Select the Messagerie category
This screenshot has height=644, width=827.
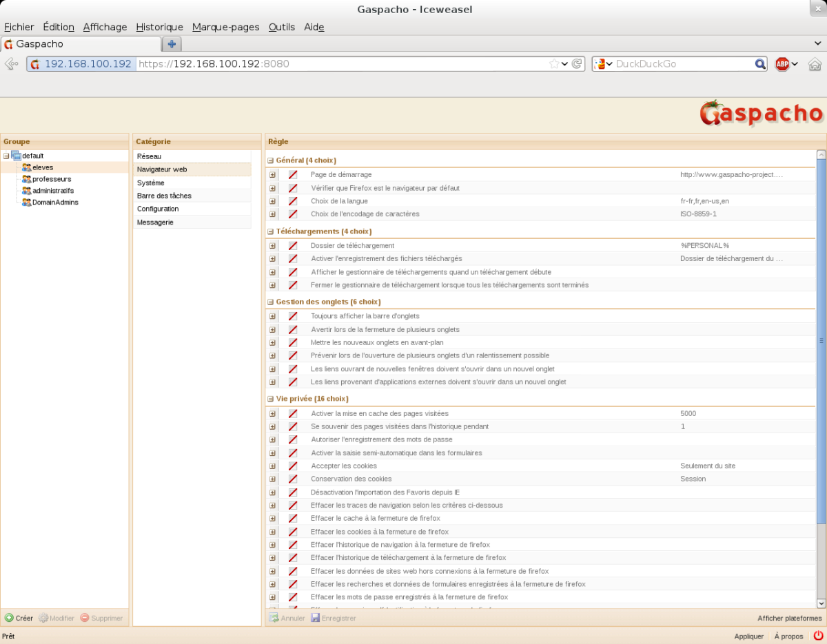[192, 222]
